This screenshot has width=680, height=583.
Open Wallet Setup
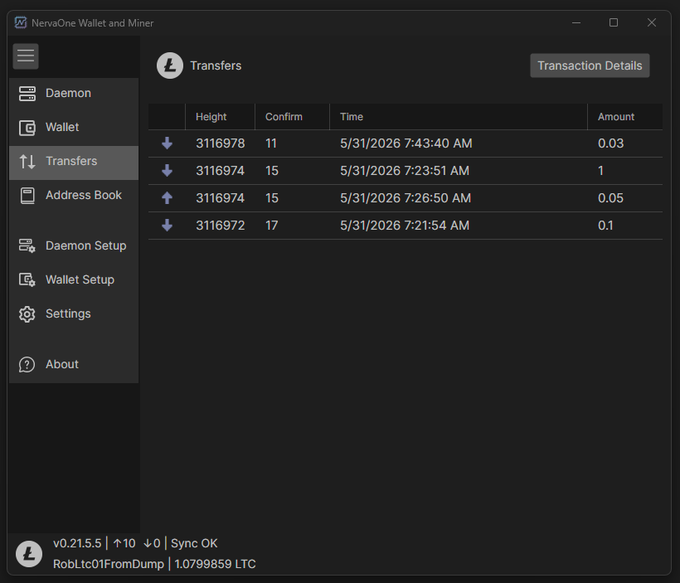point(74,280)
